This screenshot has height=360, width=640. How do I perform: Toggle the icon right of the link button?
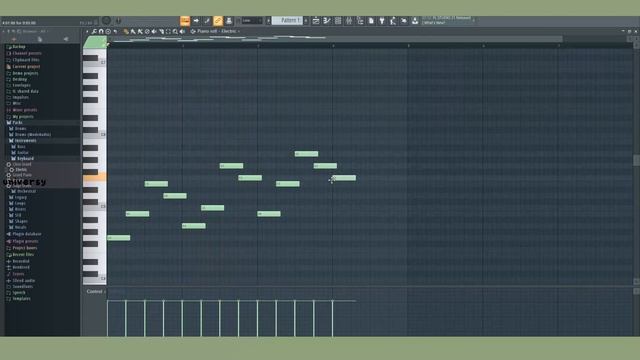pos(229,20)
